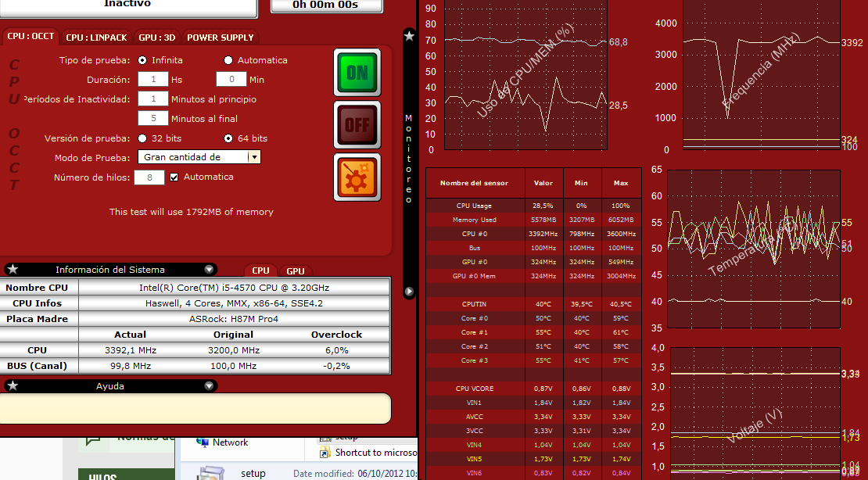Click the 0h 00m 00s timer display
868x480 pixels.
click(x=326, y=5)
